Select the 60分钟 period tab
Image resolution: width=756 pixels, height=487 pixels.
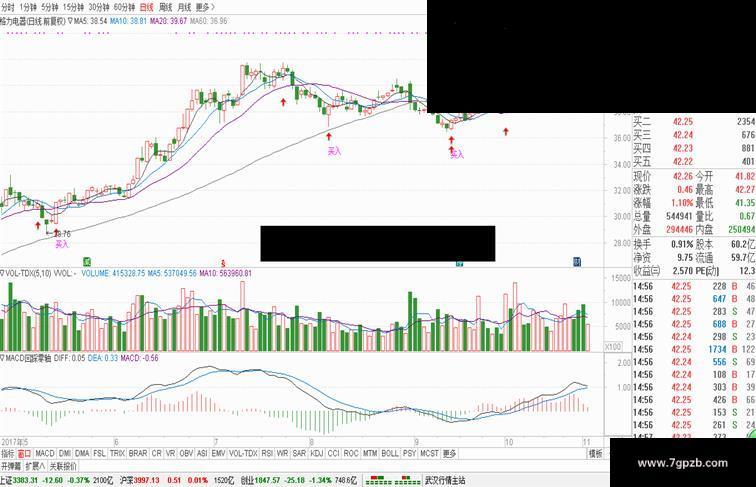(124, 7)
